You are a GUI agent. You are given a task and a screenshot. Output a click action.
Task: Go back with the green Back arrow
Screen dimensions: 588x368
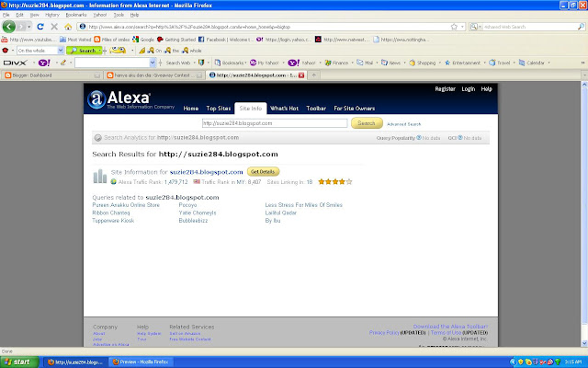[x=8, y=27]
